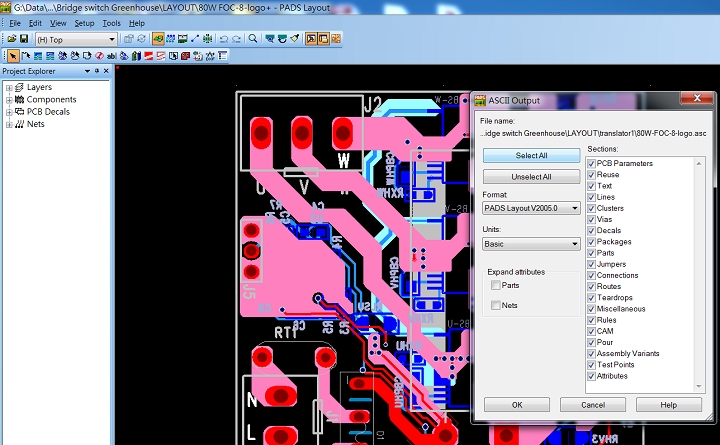Click the Add Text 'abl' tool icon
Viewport: 720px width, 445px height.
pyautogui.click(x=110, y=55)
